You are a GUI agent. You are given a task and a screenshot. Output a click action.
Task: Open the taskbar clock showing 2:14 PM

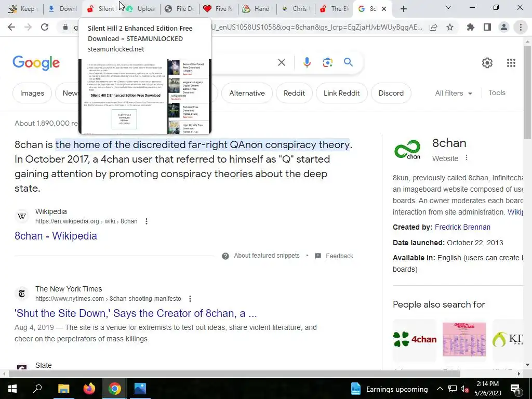pos(487,389)
